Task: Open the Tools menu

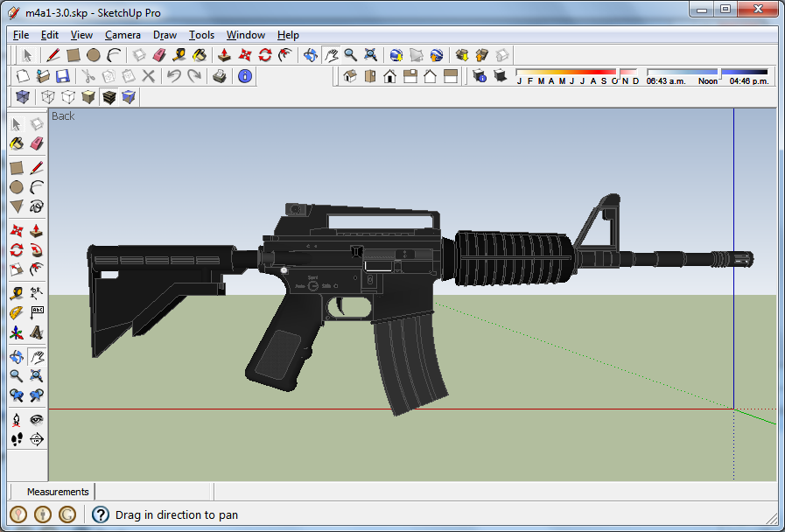Action: [201, 35]
